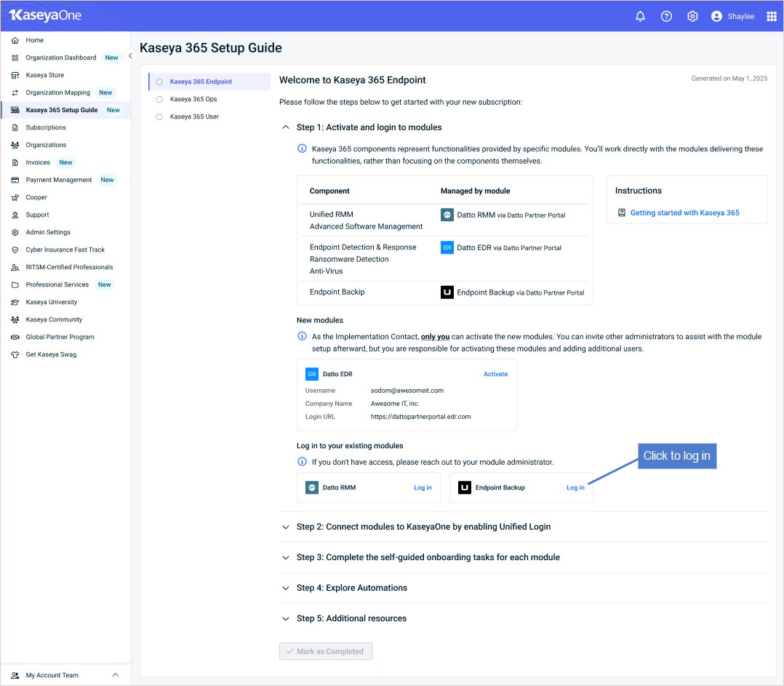Open RITSM-Certified Professionals menu item

point(65,268)
